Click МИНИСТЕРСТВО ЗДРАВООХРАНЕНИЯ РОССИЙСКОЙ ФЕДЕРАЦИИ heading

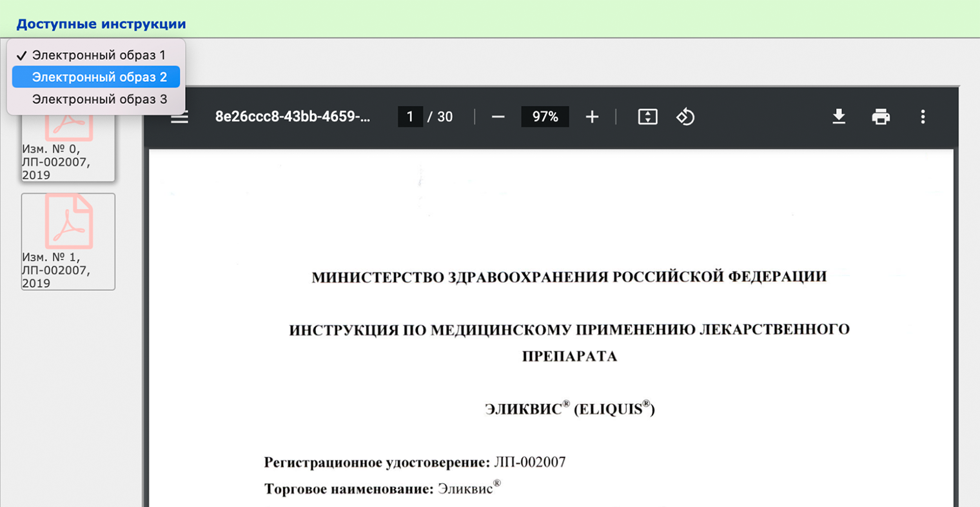click(x=569, y=277)
